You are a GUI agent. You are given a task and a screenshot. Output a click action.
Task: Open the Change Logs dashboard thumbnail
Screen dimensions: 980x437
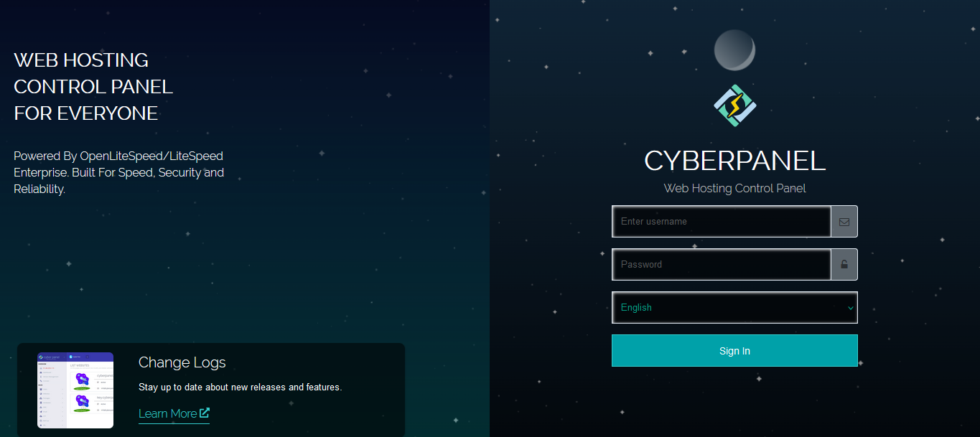tap(75, 390)
